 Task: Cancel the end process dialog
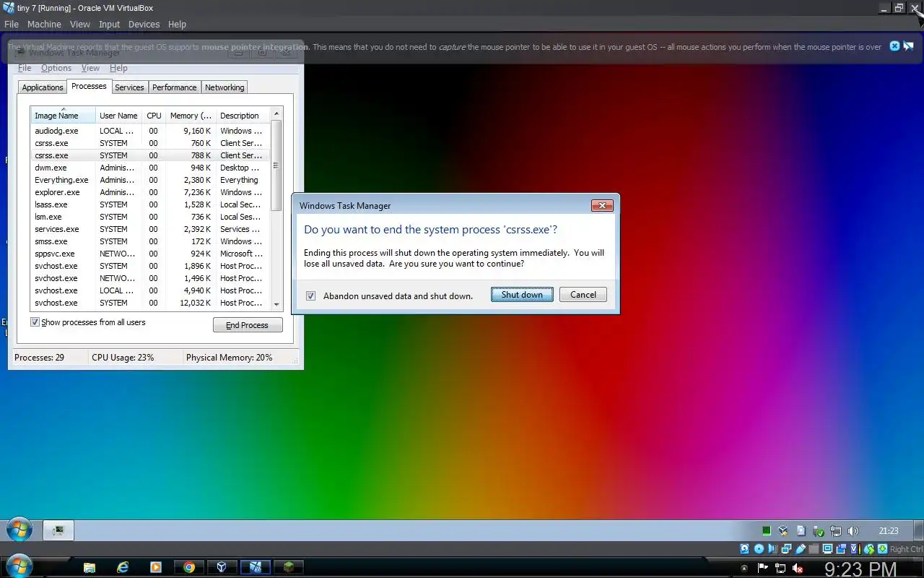click(583, 295)
